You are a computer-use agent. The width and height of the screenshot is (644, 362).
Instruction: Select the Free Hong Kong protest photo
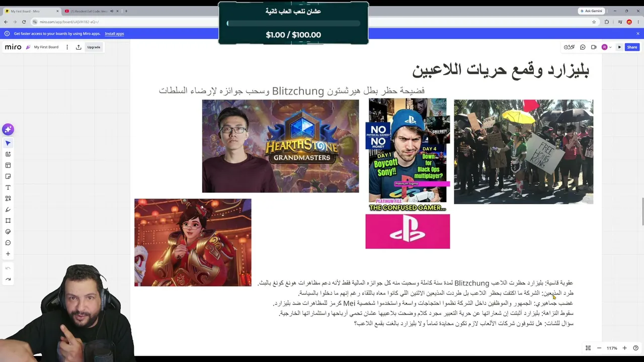point(523,151)
